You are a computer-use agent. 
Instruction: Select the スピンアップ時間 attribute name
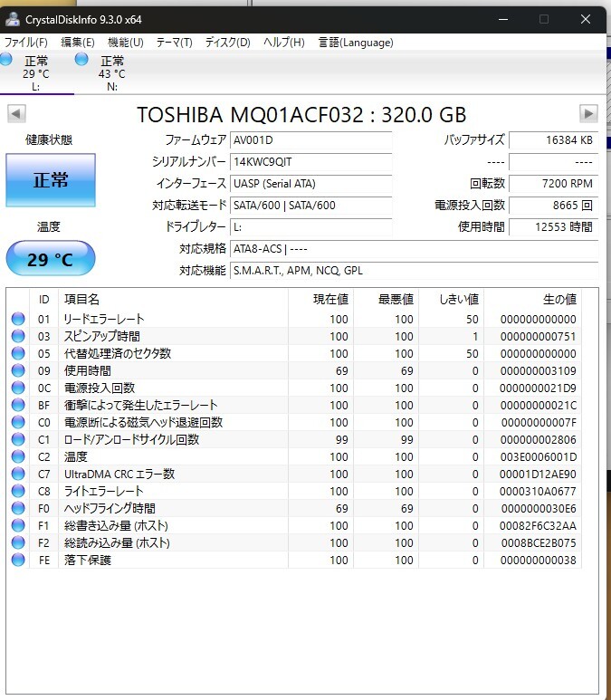click(101, 336)
